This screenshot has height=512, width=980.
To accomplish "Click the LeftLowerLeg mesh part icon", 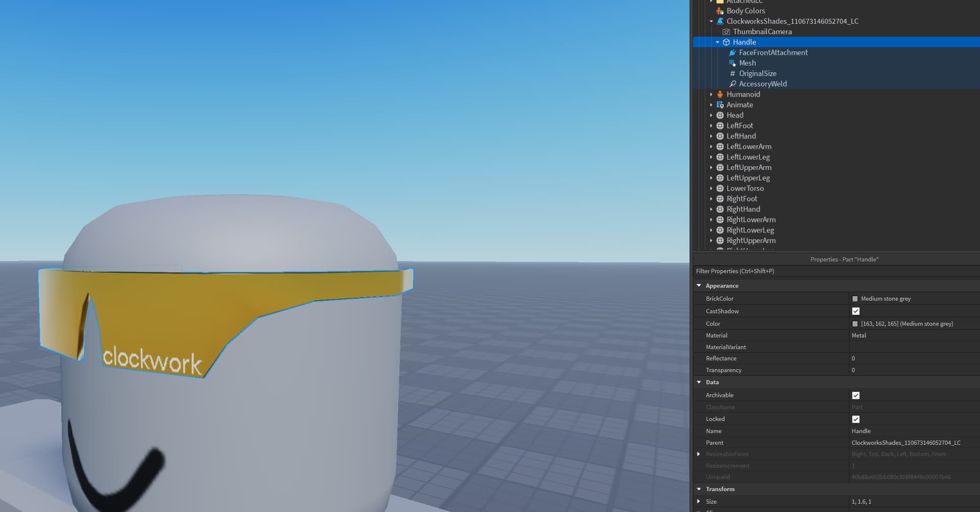I will pos(720,157).
